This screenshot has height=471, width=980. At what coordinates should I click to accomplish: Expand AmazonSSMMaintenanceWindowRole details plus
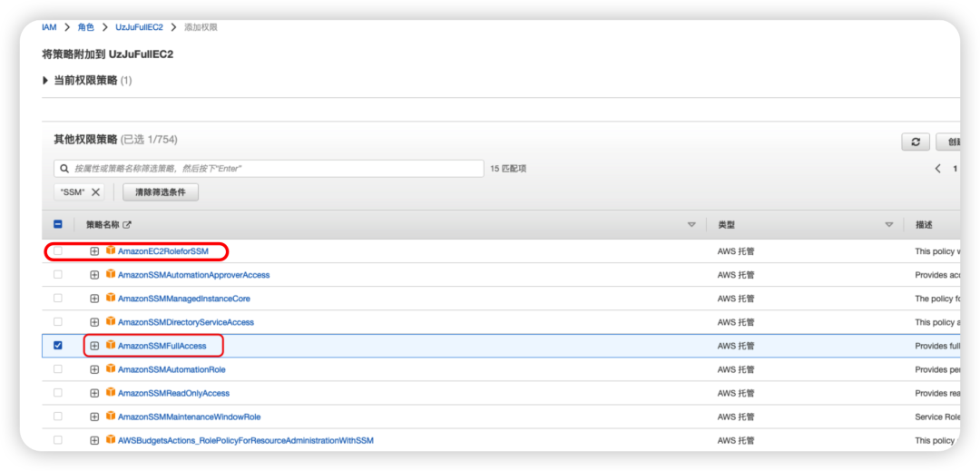pos(94,417)
